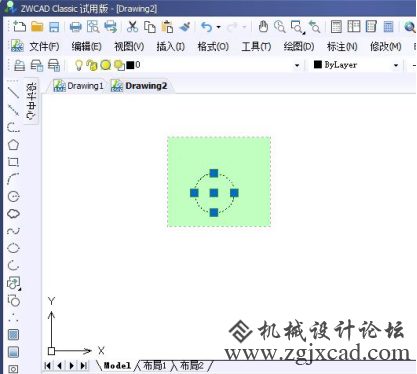Open the 绘图(D) menu

[299, 46]
